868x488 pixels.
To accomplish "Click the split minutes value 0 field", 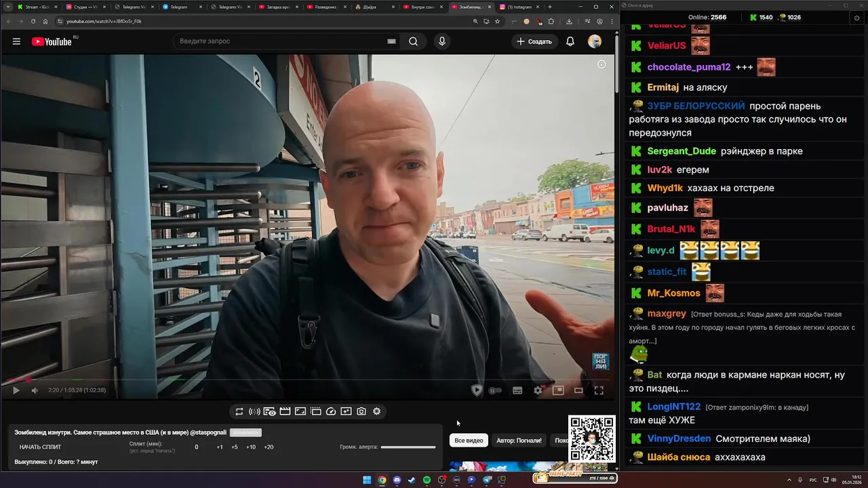I will click(x=197, y=447).
